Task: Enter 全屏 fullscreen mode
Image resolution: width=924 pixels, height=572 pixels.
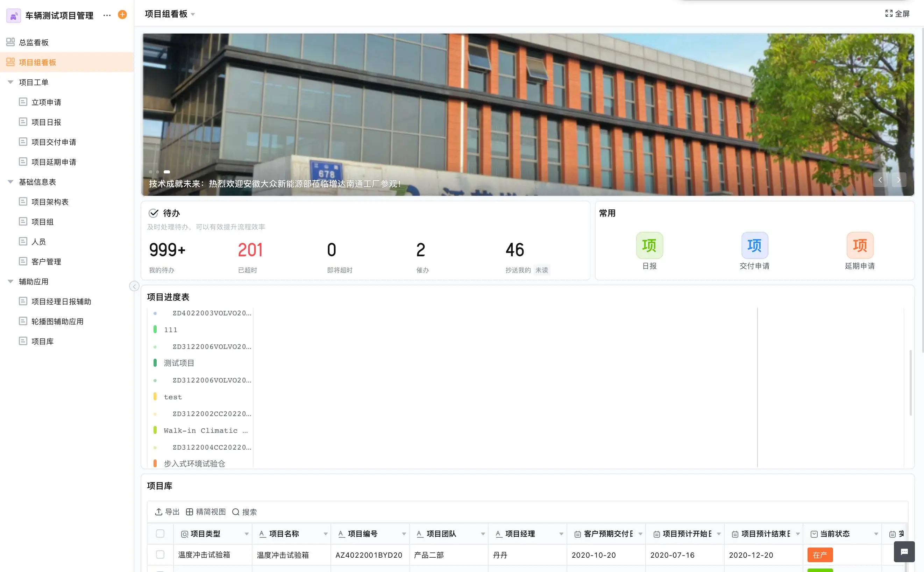Action: (897, 14)
